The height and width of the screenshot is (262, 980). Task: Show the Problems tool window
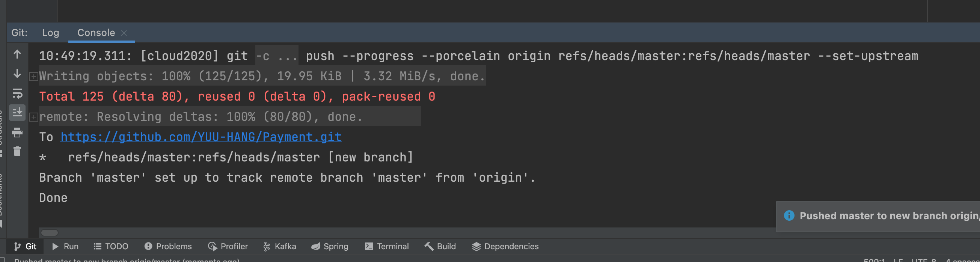168,246
